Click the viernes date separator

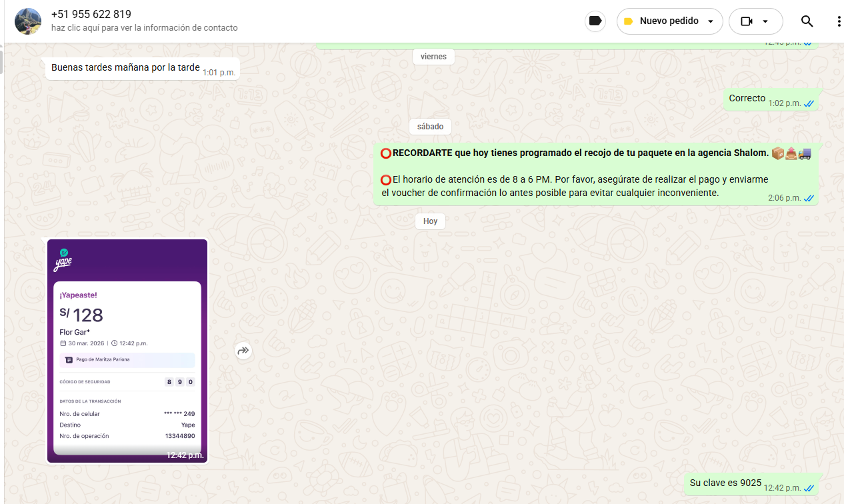click(433, 57)
